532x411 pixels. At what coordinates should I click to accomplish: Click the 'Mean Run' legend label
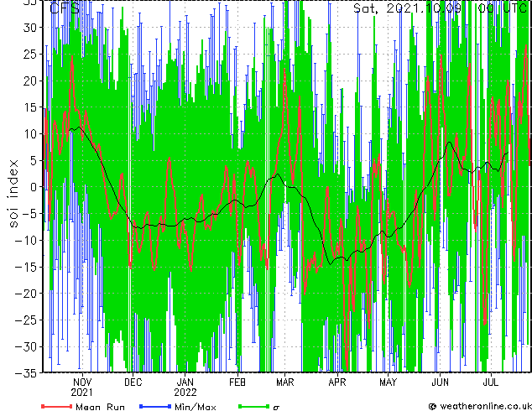[x=100, y=407]
